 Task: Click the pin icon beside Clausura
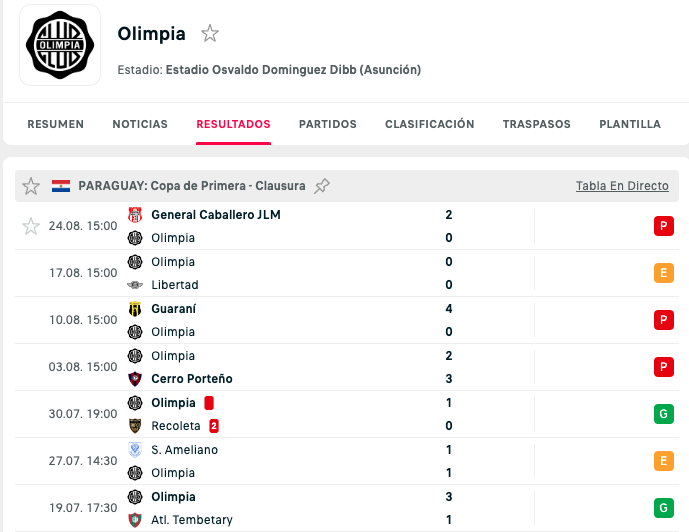click(322, 186)
